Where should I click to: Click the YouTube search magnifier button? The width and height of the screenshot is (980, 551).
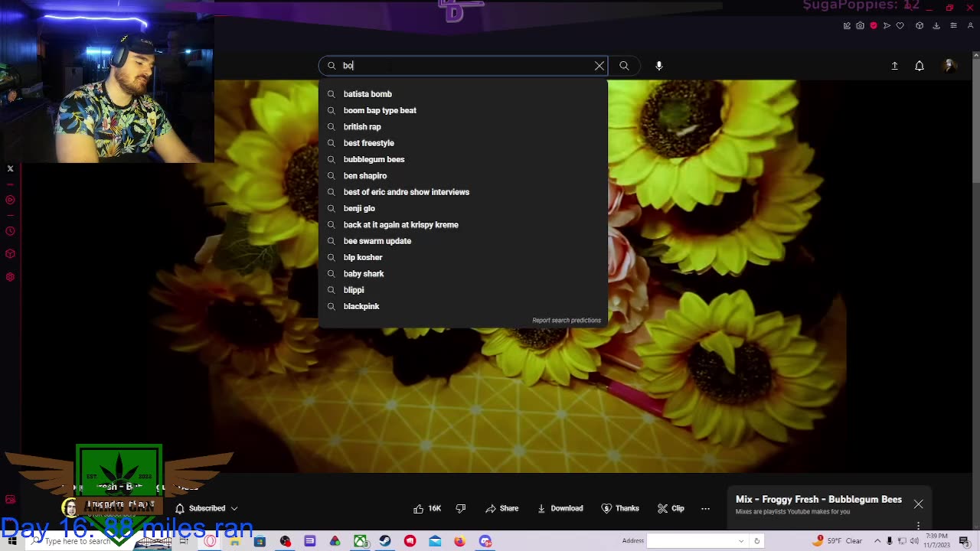[624, 66]
